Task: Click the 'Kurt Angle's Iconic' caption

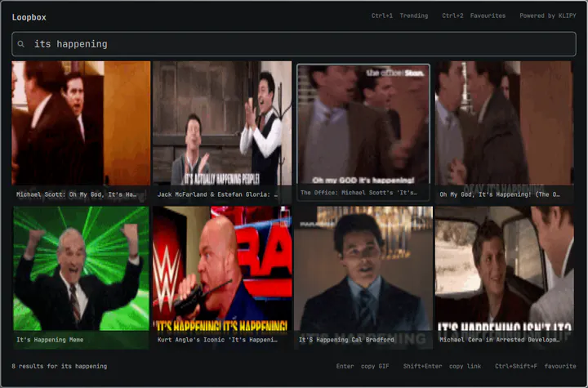Action: [x=218, y=340]
